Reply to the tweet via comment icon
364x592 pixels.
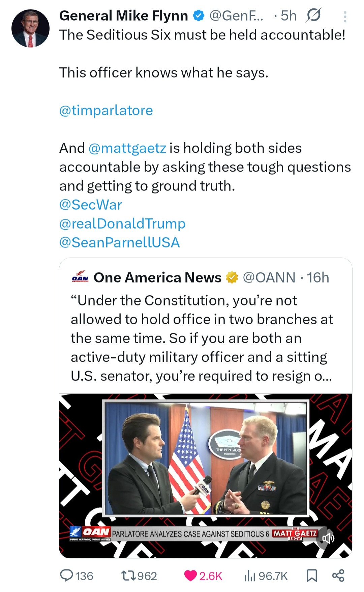67,575
